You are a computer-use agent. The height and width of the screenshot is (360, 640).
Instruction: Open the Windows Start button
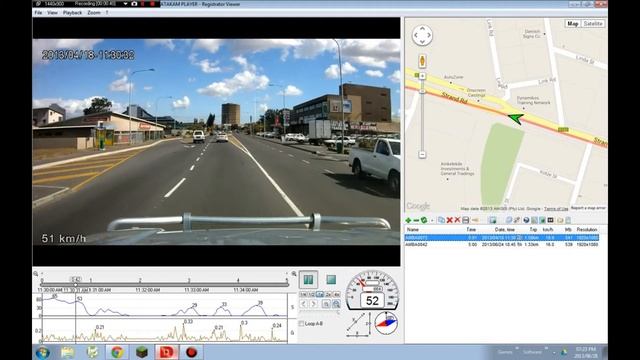pyautogui.click(x=42, y=352)
